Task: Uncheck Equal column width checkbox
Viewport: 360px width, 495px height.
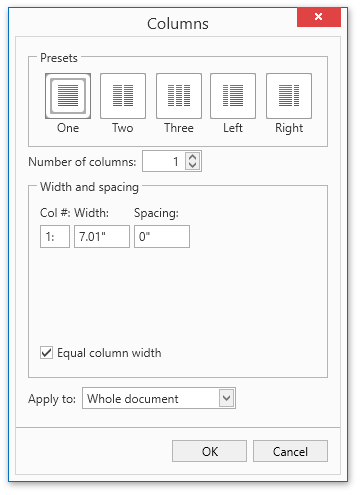Action: [x=46, y=353]
